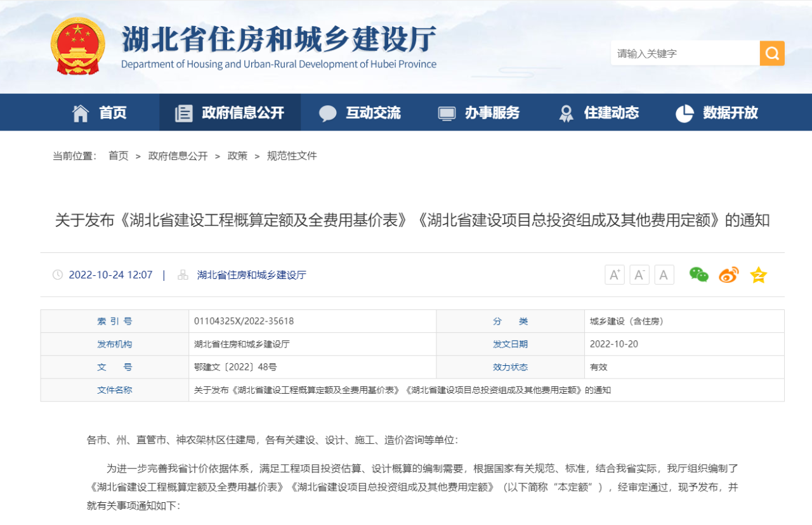812x525 pixels.
Task: Click 政府信息公开 in breadcrumb path
Action: click(178, 156)
